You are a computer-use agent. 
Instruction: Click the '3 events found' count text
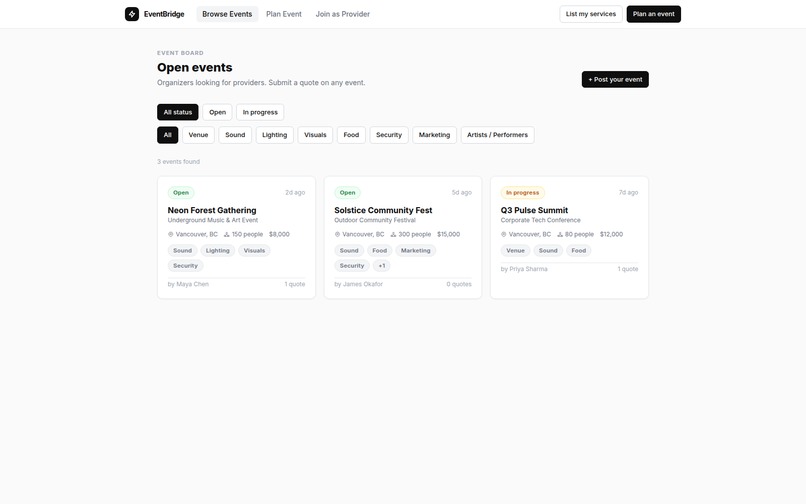178,161
